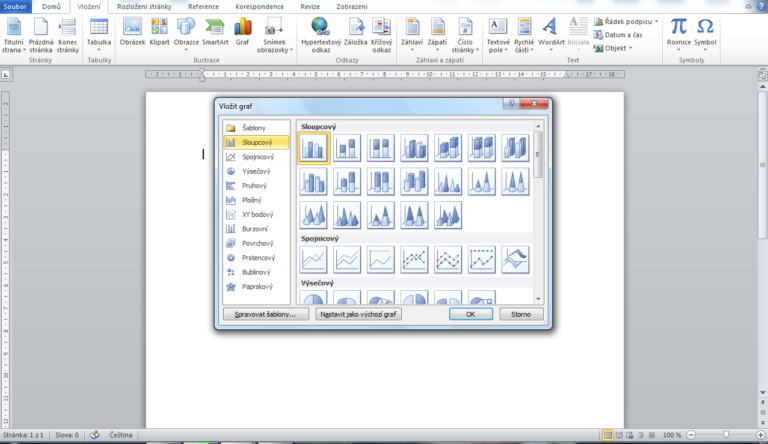
Task: Click the Rovnice pi icon
Action: coord(679,31)
